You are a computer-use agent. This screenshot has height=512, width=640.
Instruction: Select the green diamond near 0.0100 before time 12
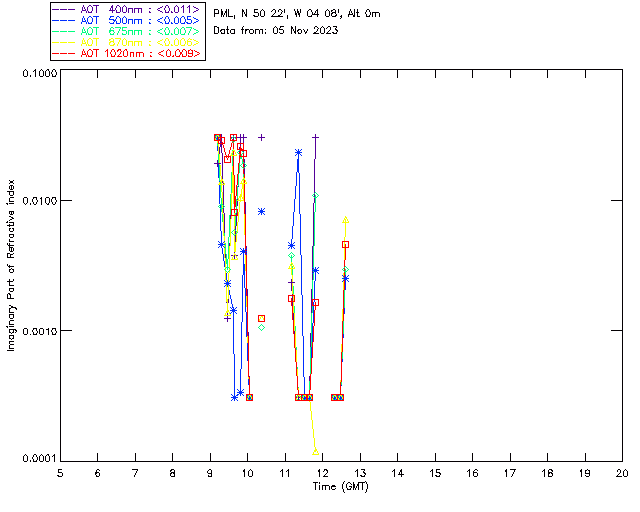coord(316,196)
